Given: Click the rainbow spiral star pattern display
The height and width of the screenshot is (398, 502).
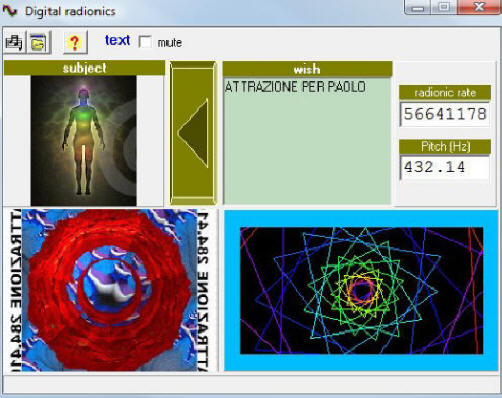Looking at the screenshot, I should click(x=361, y=290).
